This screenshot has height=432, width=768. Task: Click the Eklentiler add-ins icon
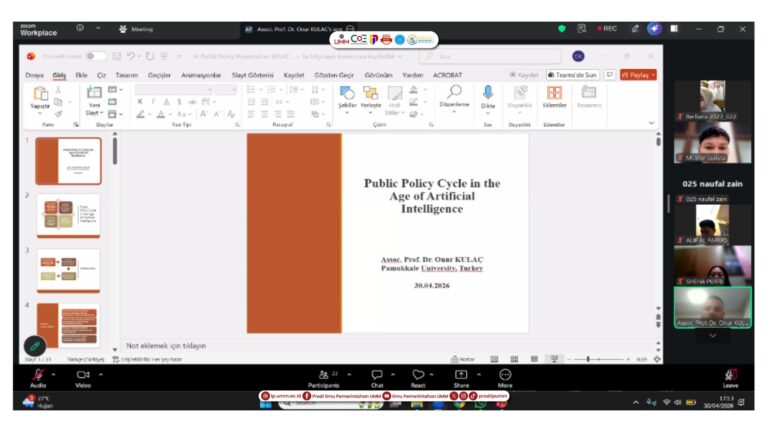[554, 93]
